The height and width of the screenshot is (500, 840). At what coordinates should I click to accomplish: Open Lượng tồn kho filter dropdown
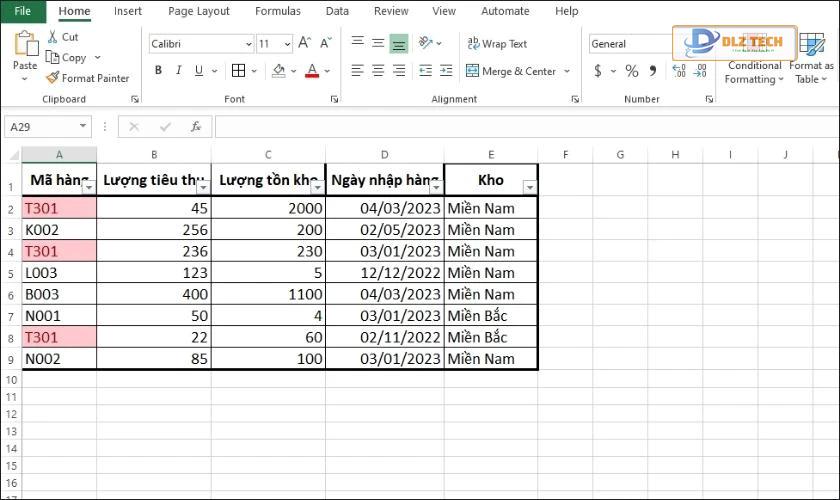tap(318, 187)
